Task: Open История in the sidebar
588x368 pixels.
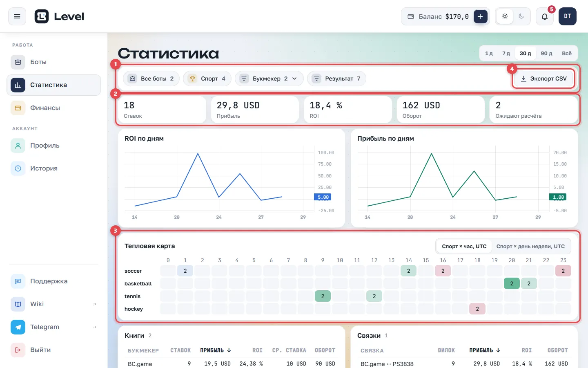Action: pyautogui.click(x=53, y=168)
